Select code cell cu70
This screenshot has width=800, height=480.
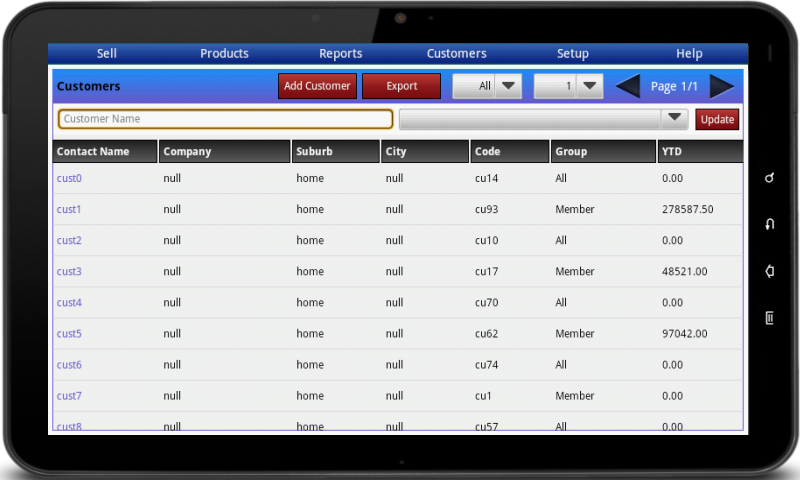[486, 302]
